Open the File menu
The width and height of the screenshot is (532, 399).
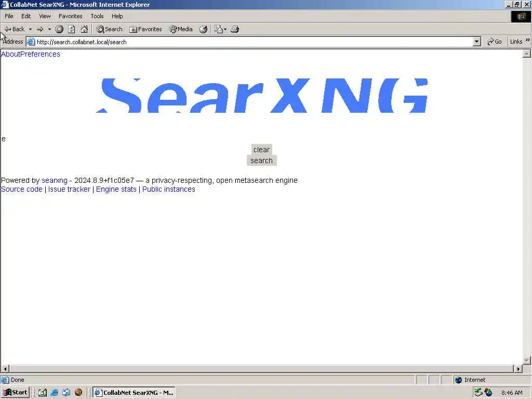point(9,16)
